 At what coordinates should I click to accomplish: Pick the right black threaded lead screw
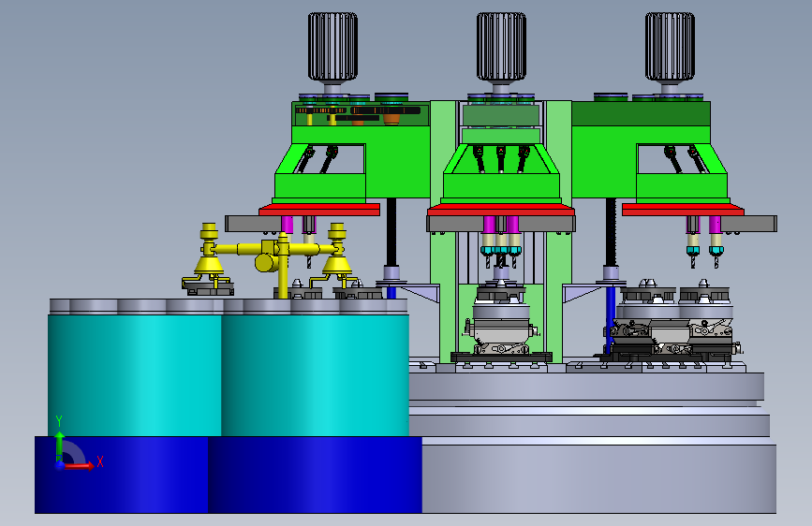611,232
